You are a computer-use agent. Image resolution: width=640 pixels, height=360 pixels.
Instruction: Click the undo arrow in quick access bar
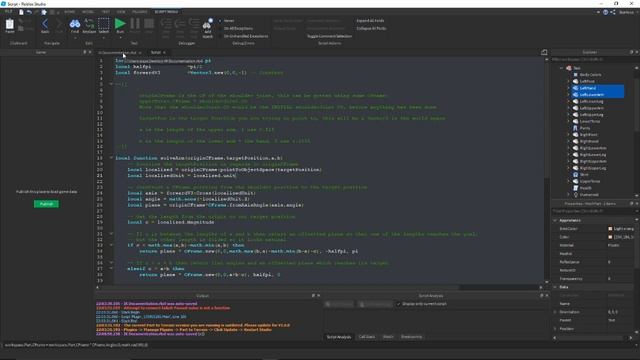29,12
